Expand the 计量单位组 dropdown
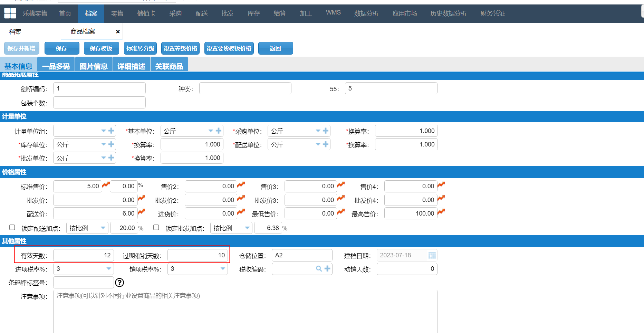The image size is (644, 333). tap(104, 131)
